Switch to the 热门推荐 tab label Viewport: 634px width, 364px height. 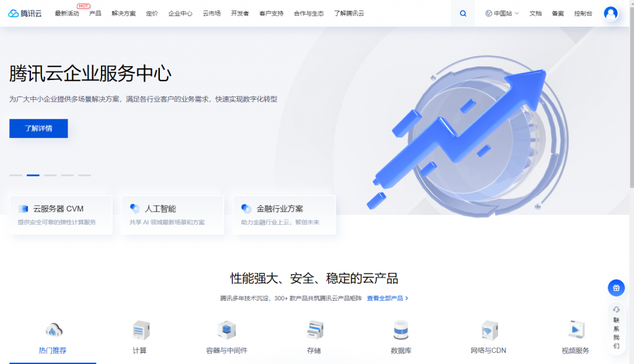[x=53, y=350]
